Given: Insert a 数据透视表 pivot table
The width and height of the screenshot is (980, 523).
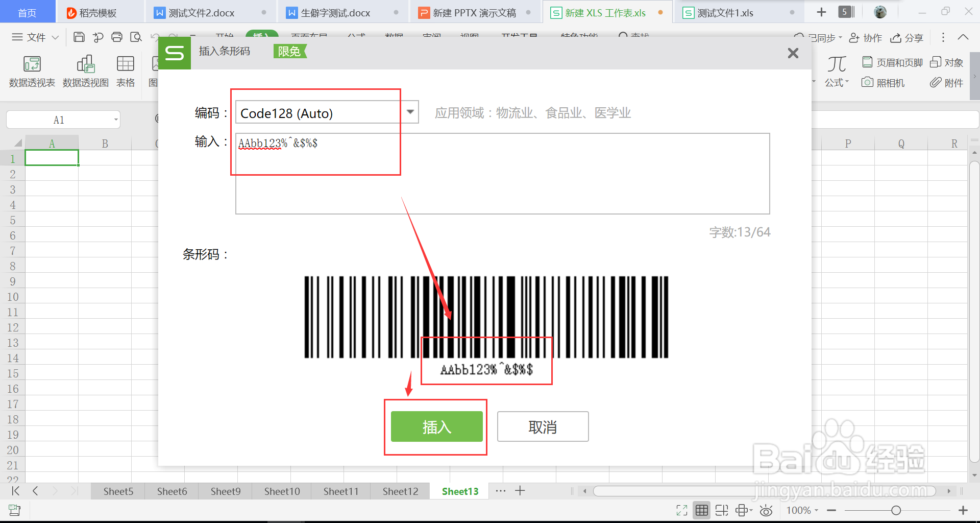Looking at the screenshot, I should click(32, 72).
